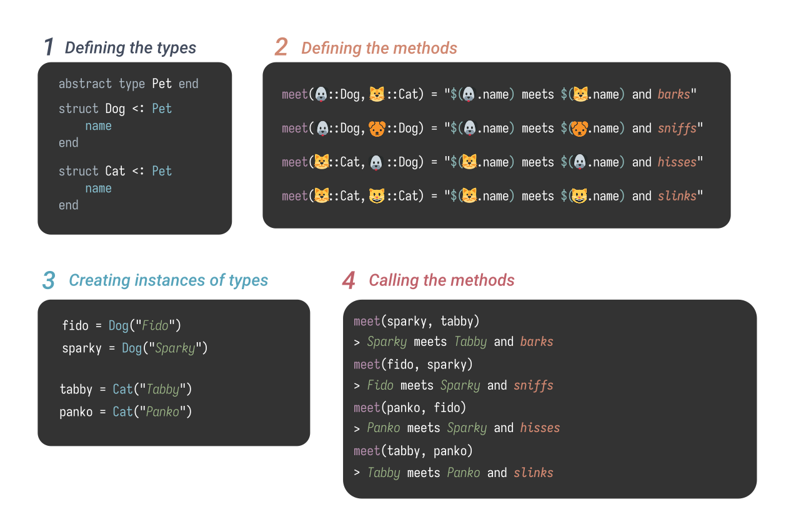
Task: Click the Dog constructor in the fido assignment
Action: click(117, 325)
